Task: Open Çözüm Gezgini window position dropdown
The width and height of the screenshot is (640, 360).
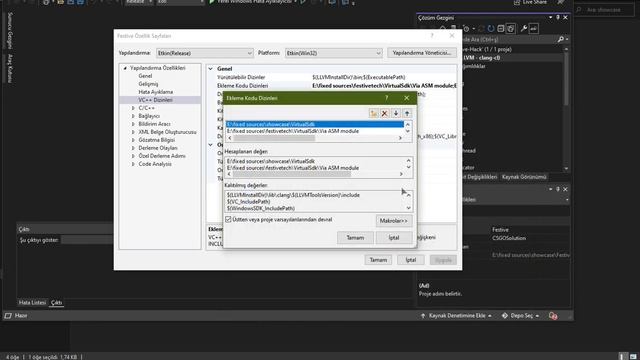Action: pos(551,18)
